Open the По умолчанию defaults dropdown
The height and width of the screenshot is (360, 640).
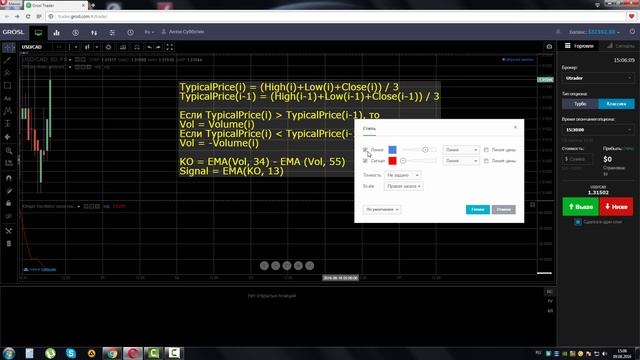[x=382, y=209]
